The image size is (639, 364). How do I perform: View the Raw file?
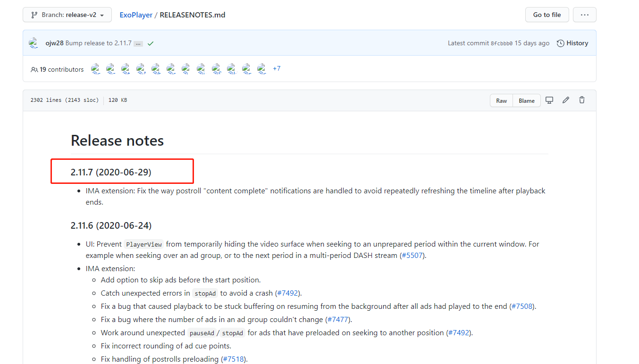[501, 100]
